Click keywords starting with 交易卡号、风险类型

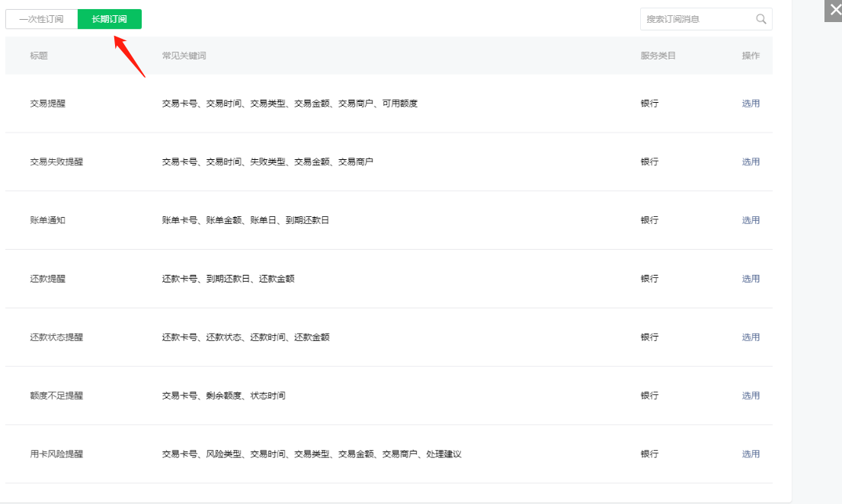(x=312, y=454)
